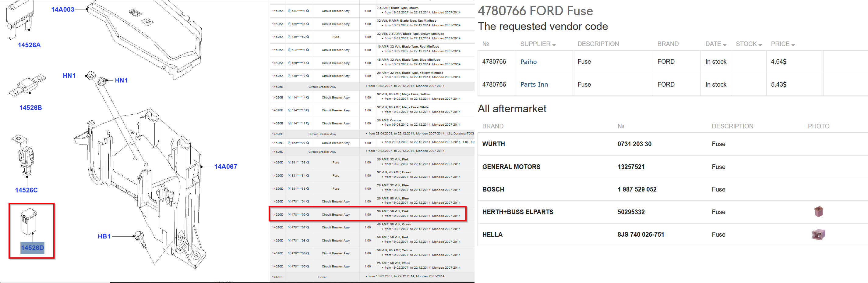The height and width of the screenshot is (283, 868).
Task: Click magnifier for part 438****17
Action: (x=308, y=76)
